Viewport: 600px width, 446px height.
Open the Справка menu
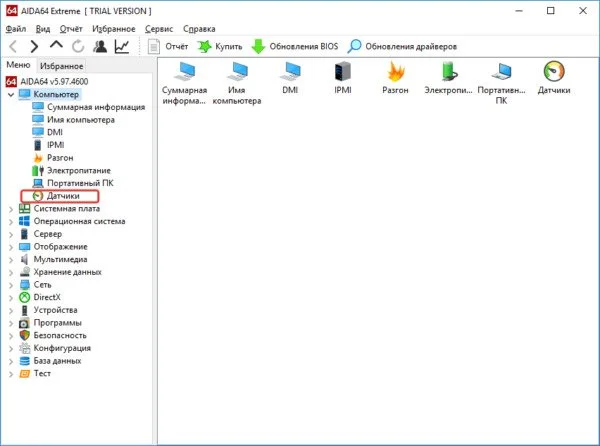(199, 29)
